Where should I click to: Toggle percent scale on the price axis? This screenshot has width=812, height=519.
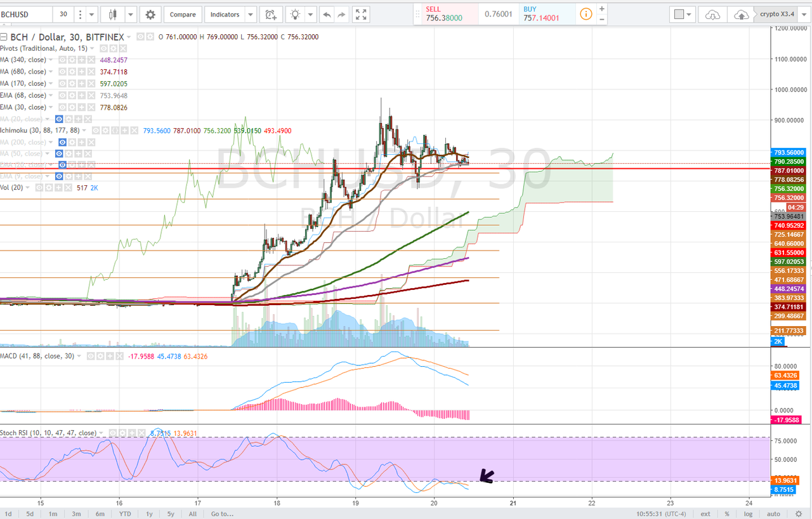pos(727,514)
